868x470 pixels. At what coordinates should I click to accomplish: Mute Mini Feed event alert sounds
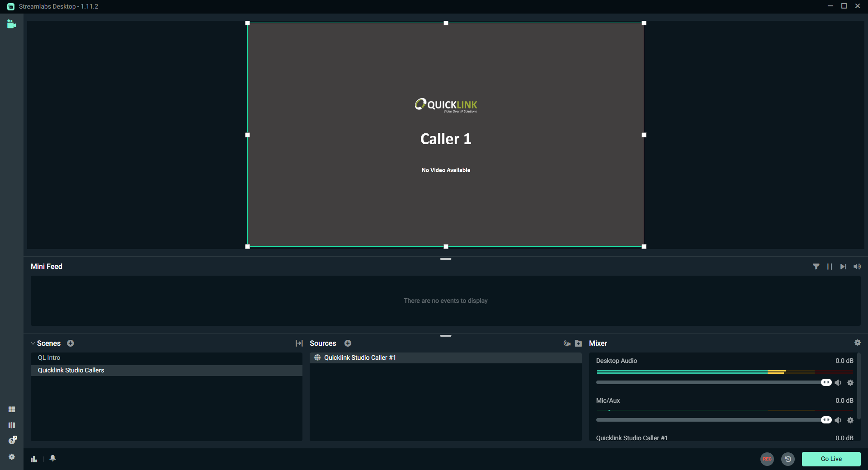(857, 267)
